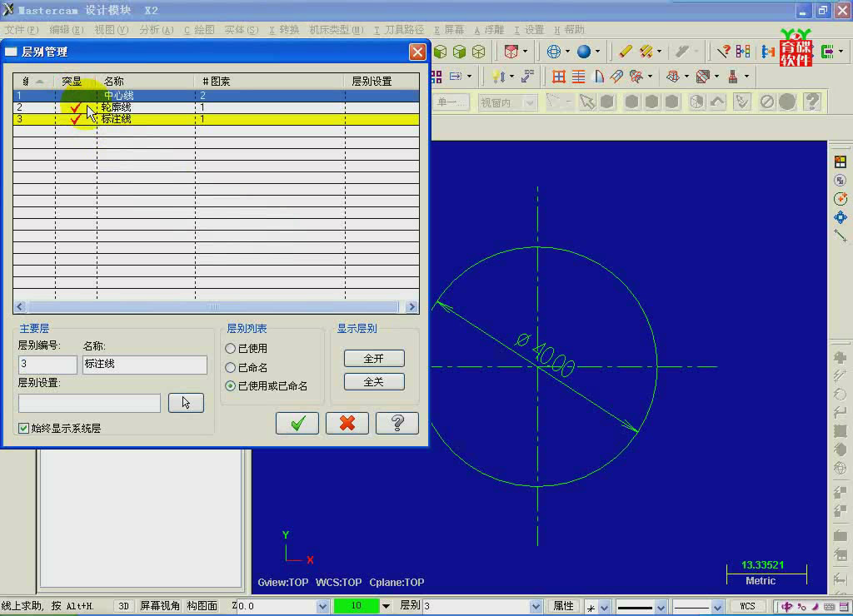Open the 编辑(E) menu

[67, 30]
